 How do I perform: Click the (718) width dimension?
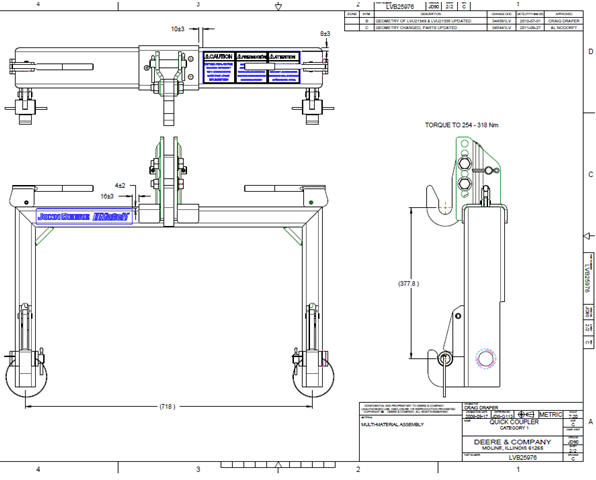(167, 407)
